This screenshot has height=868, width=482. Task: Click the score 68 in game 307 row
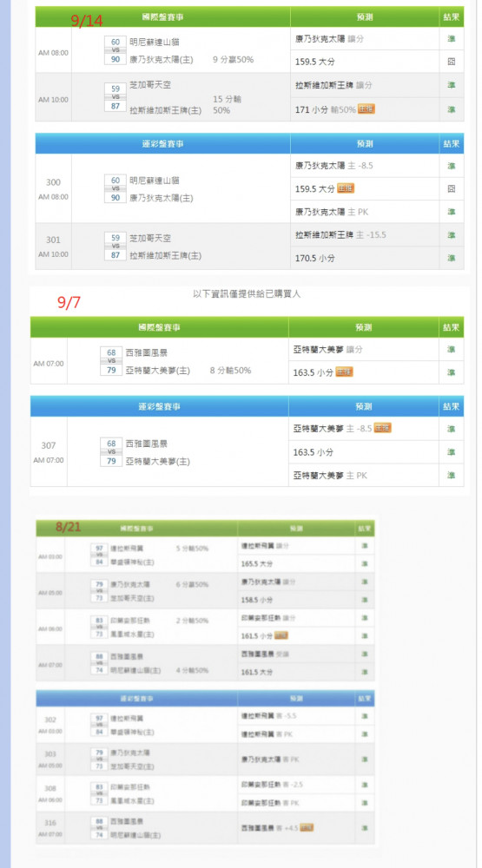(x=111, y=444)
